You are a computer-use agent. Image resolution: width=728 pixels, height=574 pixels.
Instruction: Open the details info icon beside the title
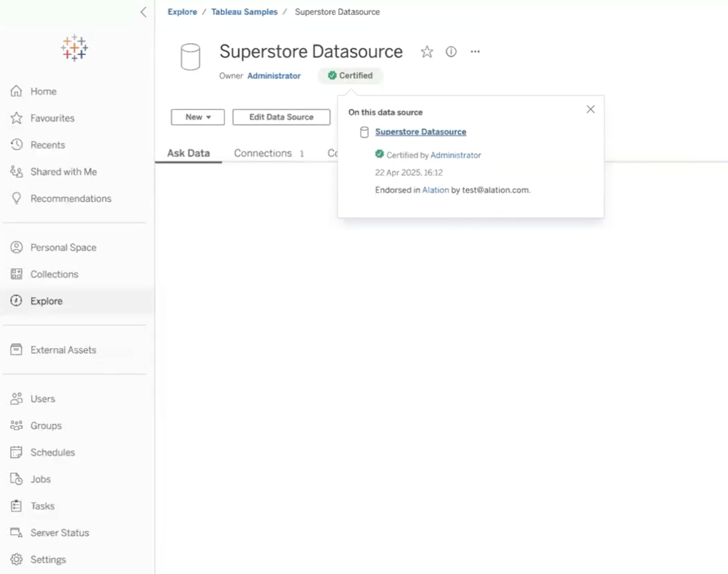point(451,52)
